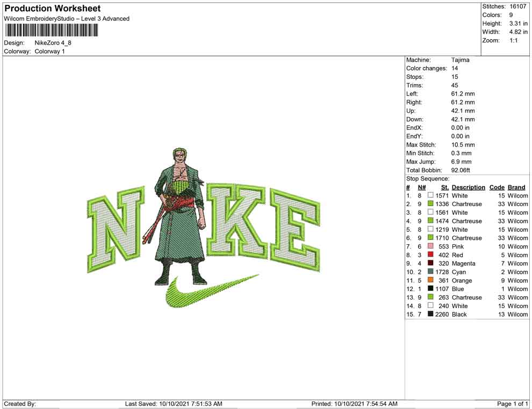Click the Stop Sequence heading

428,179
